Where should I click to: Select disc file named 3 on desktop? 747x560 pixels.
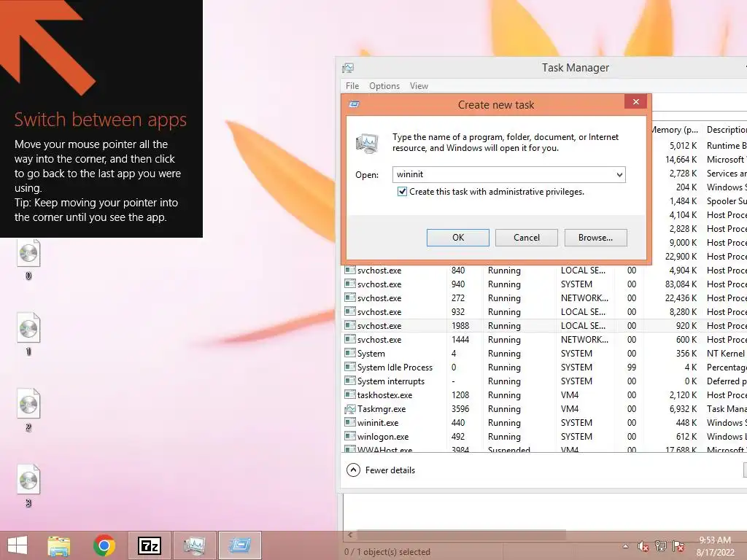[28, 486]
